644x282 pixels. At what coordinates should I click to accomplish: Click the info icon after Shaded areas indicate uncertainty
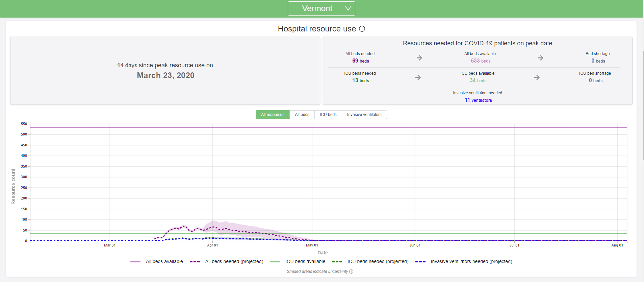351,272
